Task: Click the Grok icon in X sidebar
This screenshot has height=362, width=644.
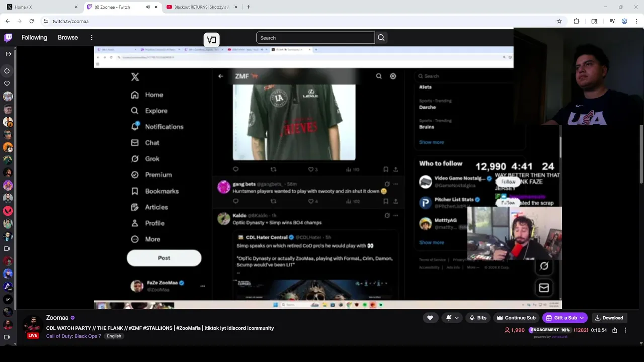Action: click(135, 159)
